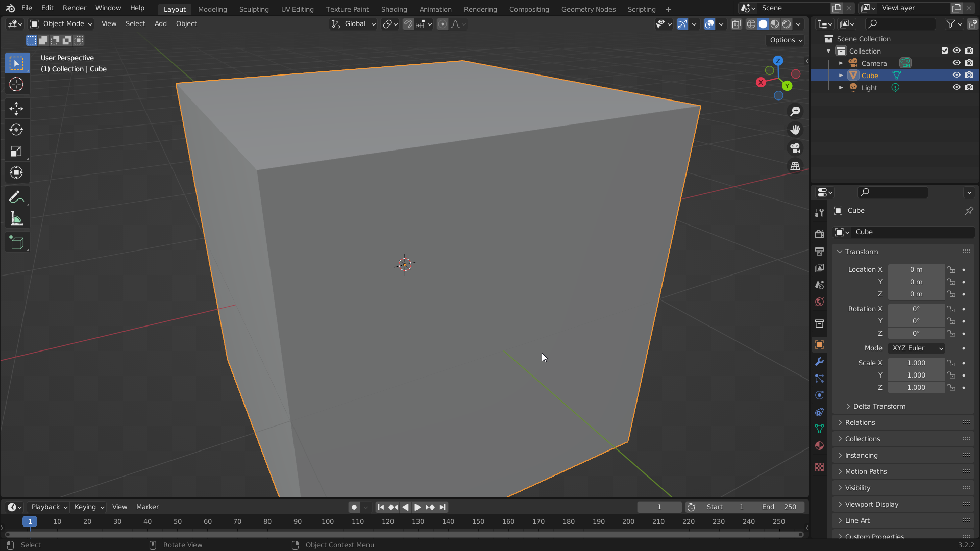Activate the Measure tool
The width and height of the screenshot is (980, 551).
[16, 219]
